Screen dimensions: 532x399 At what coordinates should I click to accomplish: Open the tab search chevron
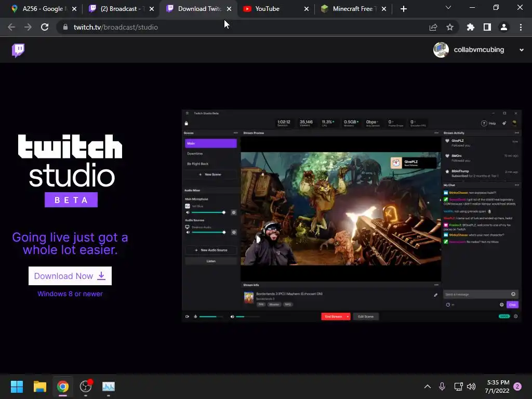448,7
